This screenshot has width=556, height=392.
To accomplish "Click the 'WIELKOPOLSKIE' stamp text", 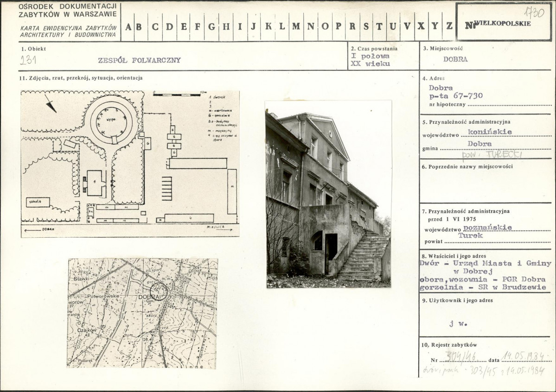I will [x=503, y=23].
